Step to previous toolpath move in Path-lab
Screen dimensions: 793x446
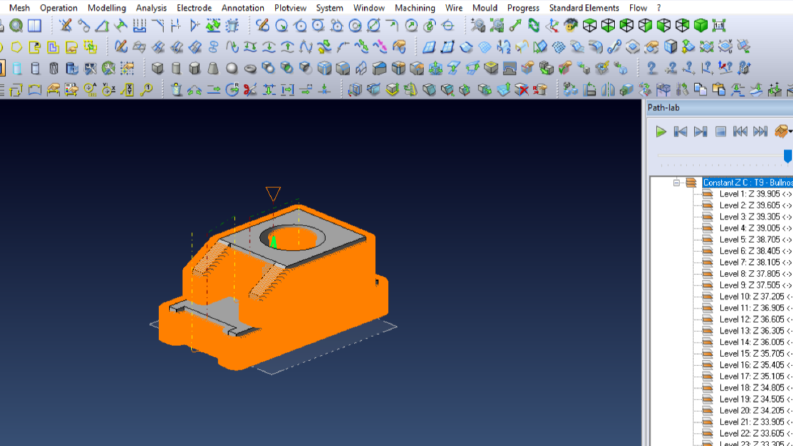click(680, 131)
